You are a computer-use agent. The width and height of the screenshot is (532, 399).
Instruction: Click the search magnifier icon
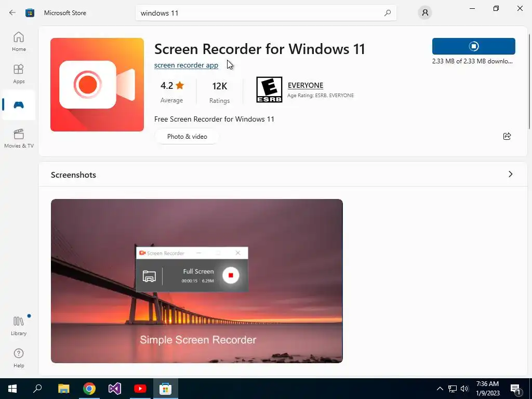387,13
